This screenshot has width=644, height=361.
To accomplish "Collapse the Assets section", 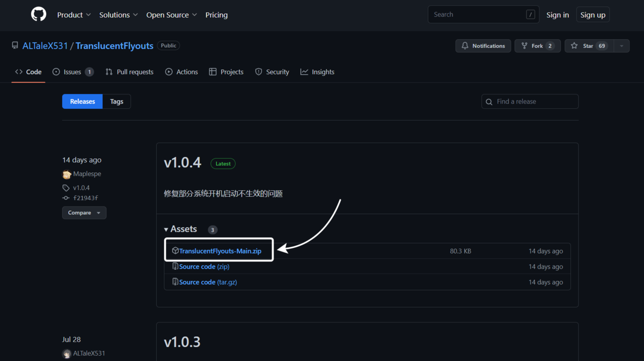I will [x=180, y=229].
